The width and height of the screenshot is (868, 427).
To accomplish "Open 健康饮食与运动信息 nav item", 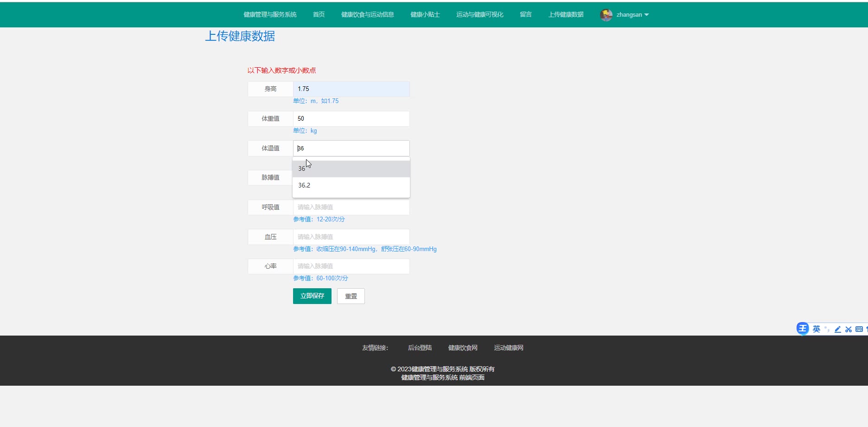I will pos(367,15).
